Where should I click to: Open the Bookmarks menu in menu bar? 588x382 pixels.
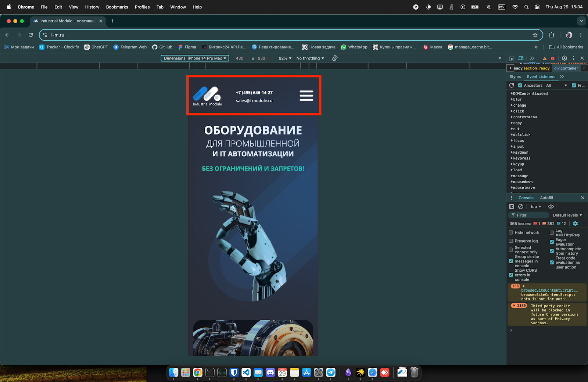(x=117, y=7)
